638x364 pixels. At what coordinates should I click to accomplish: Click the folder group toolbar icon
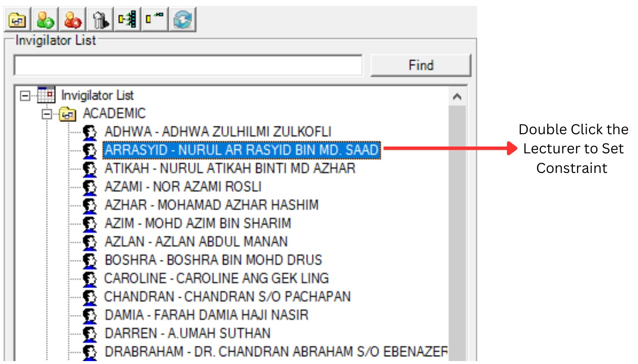18,20
